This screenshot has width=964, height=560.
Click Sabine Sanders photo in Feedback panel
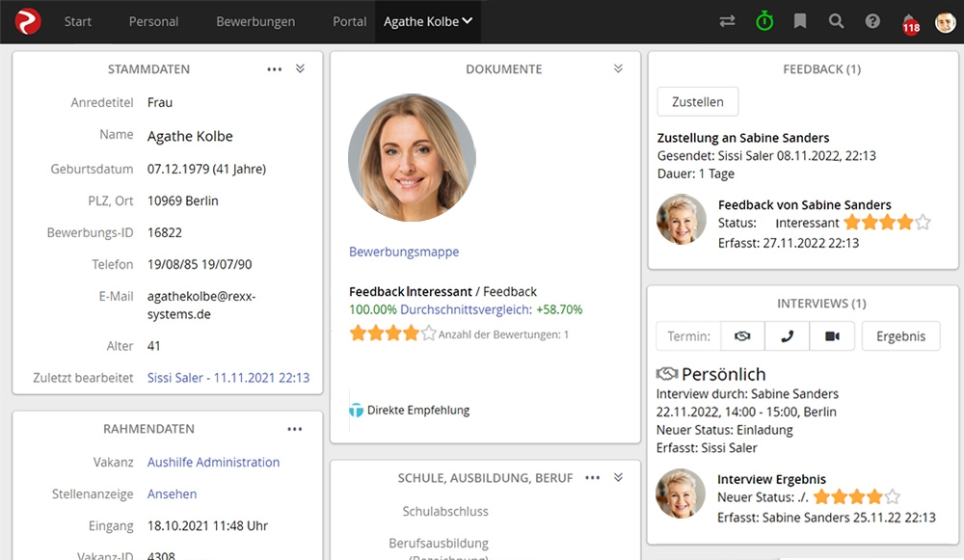coord(682,220)
